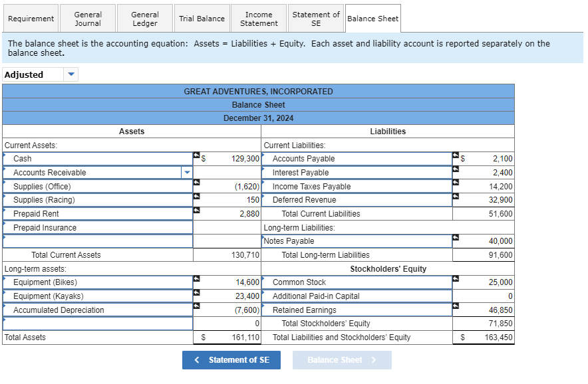Click the undo icon next to Accounts Payable
The height and width of the screenshot is (384, 588).
pos(455,154)
